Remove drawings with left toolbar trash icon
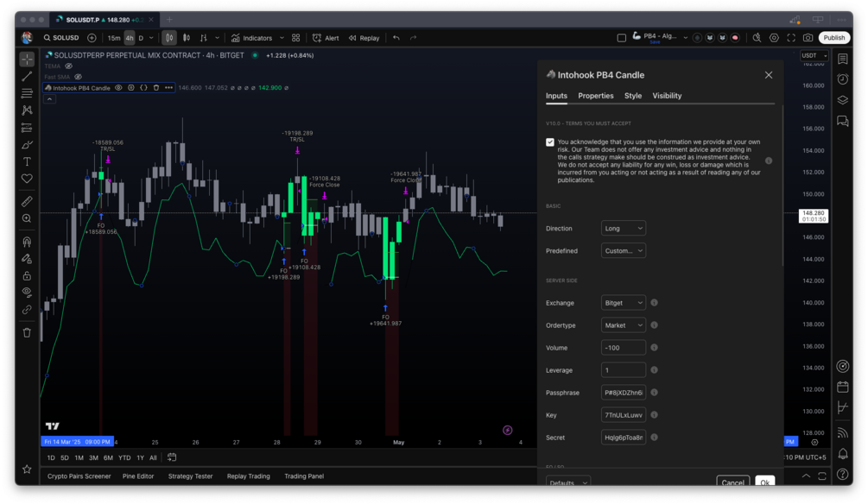This screenshot has width=868, height=504. coord(27,332)
